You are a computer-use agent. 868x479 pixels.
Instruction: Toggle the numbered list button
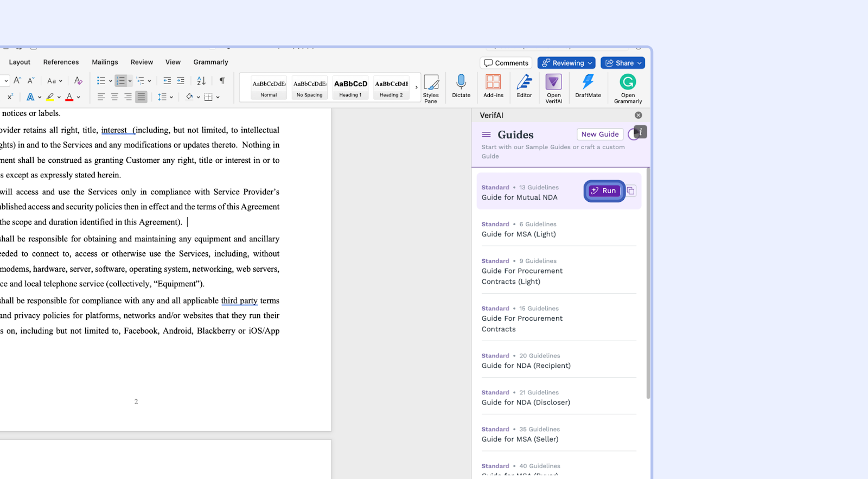pos(120,81)
